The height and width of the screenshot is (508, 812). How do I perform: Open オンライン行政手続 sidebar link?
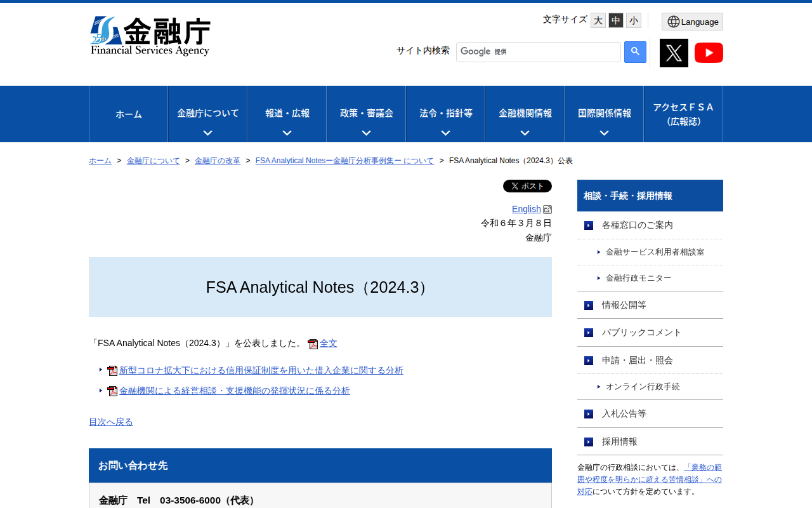(643, 387)
